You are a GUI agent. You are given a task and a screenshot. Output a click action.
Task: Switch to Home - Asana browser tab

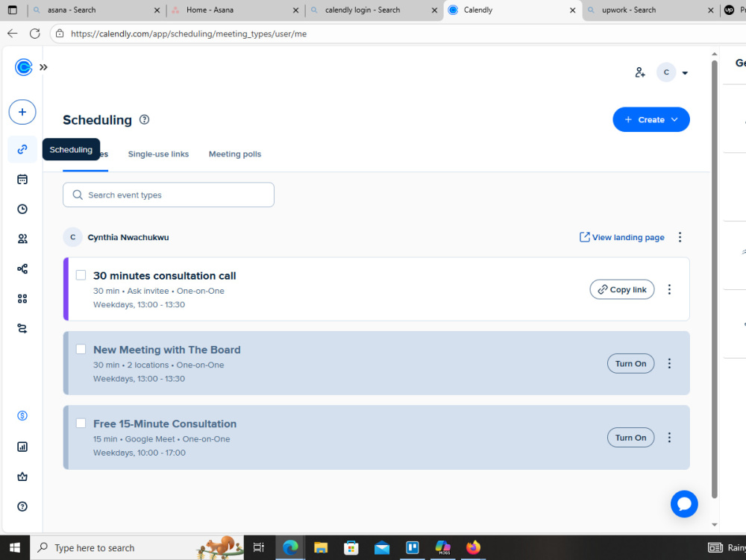click(236, 10)
